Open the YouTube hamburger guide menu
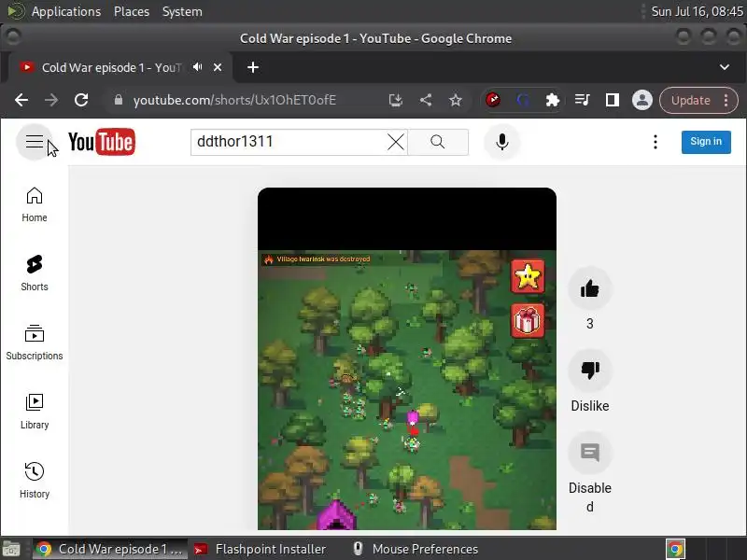This screenshot has height=560, width=747. tap(35, 142)
